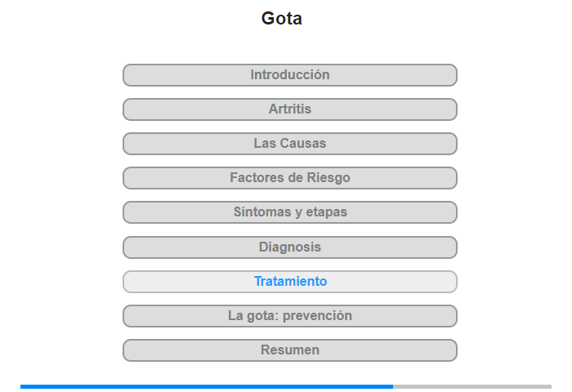The image size is (572, 392).
Task: Select the Las Causas button
Action: tap(289, 144)
